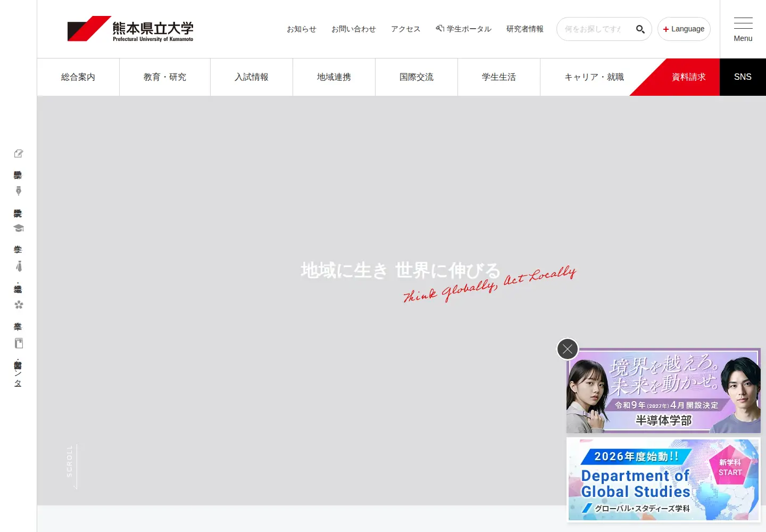This screenshot has height=532, width=766.
Task: Click the red 資料請求 button
Action: 688,77
